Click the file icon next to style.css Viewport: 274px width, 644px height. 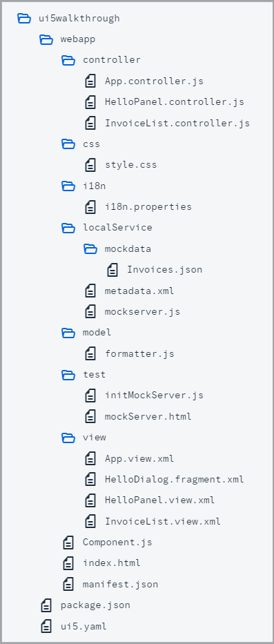click(x=90, y=165)
